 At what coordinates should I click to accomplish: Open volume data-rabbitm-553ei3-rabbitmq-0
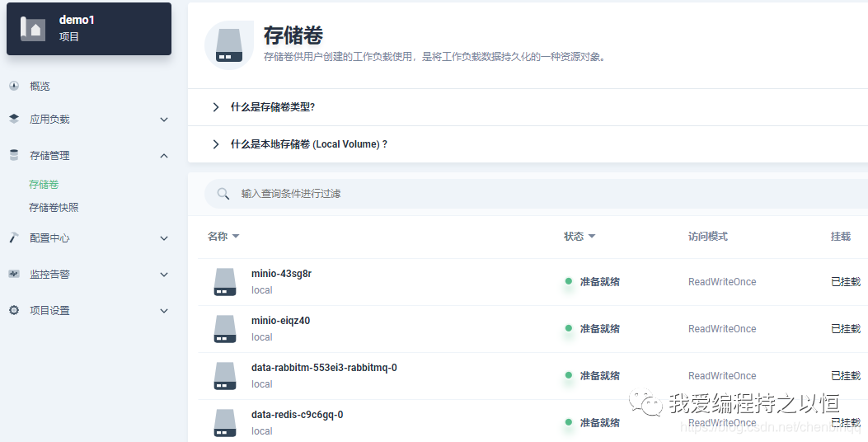tap(324, 368)
